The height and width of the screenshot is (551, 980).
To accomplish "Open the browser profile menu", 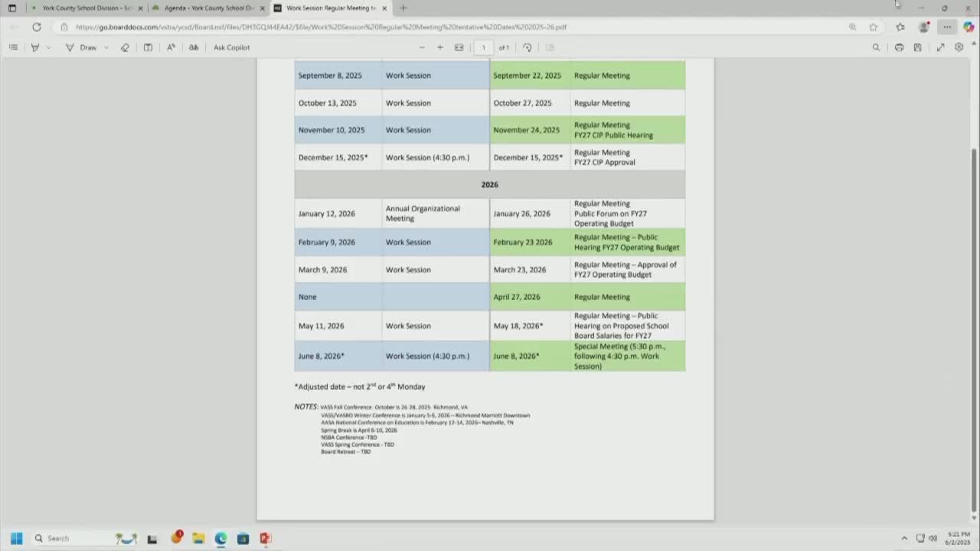I will pyautogui.click(x=924, y=27).
